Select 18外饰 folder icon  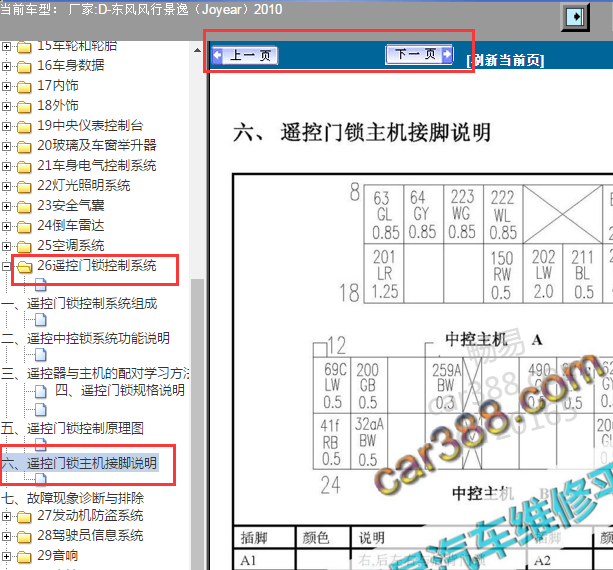coord(24,106)
